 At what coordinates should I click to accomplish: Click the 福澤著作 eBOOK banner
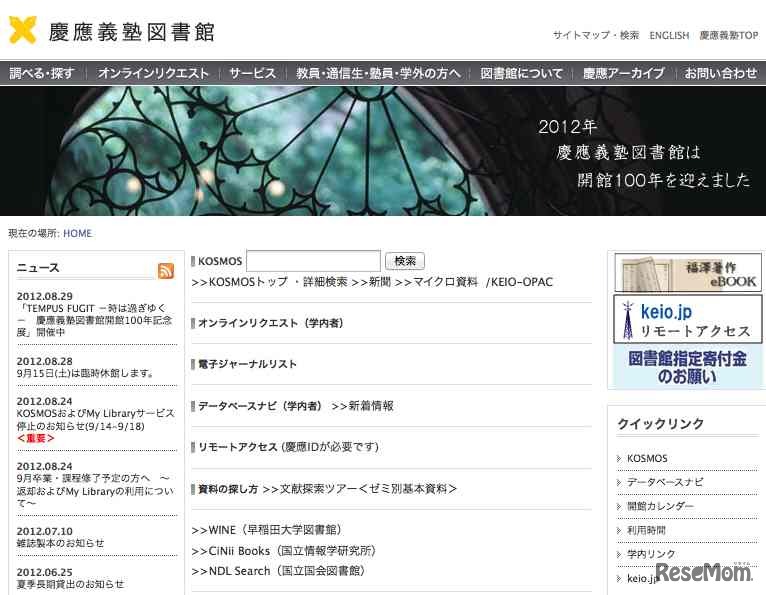[x=687, y=272]
